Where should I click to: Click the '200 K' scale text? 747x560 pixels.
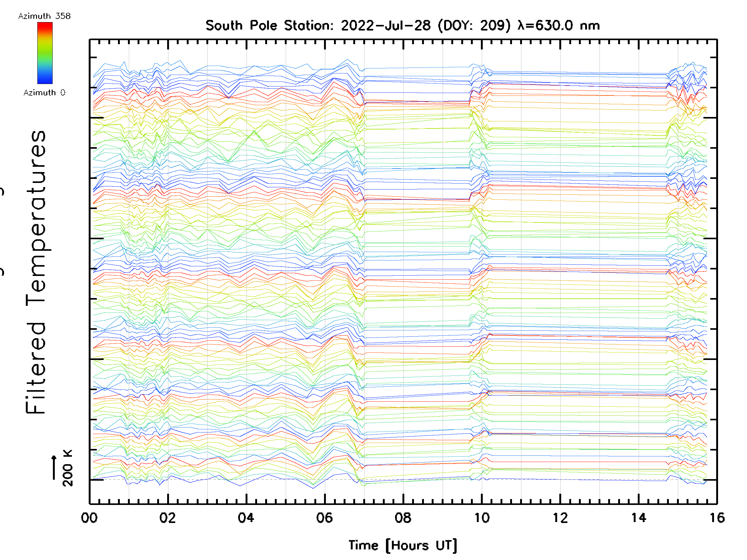(x=68, y=468)
